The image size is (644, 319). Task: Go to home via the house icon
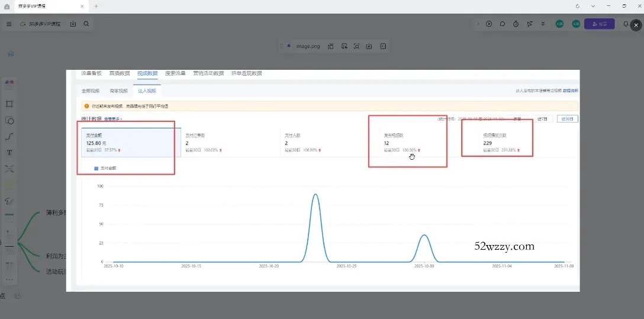coord(7,6)
